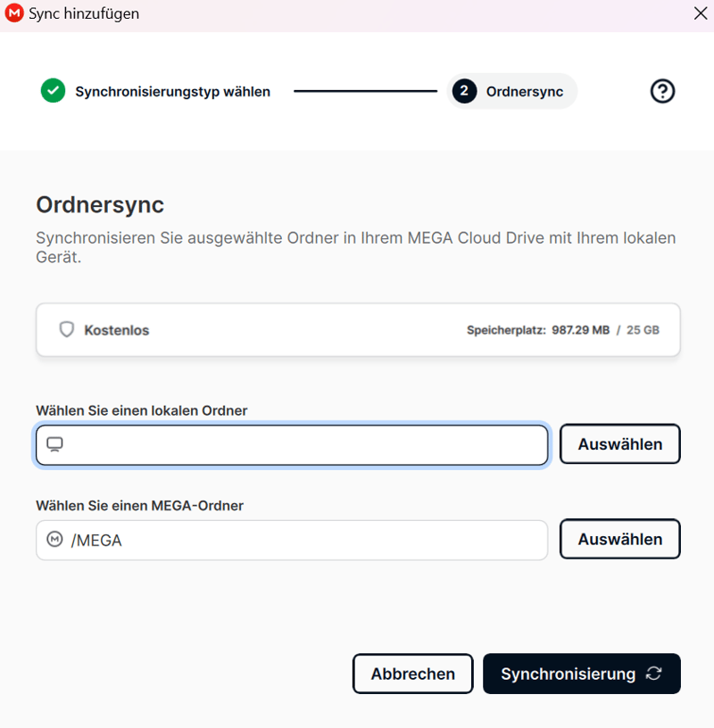714x728 pixels.
Task: Click the MEGA logo in title bar
Action: 14,13
